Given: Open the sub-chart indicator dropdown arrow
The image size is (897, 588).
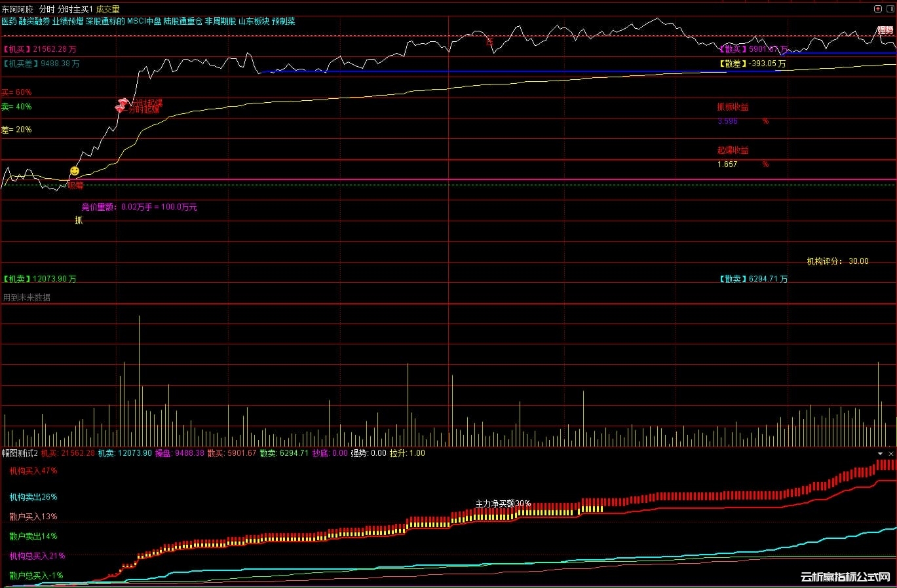Looking at the screenshot, I should coord(881,453).
